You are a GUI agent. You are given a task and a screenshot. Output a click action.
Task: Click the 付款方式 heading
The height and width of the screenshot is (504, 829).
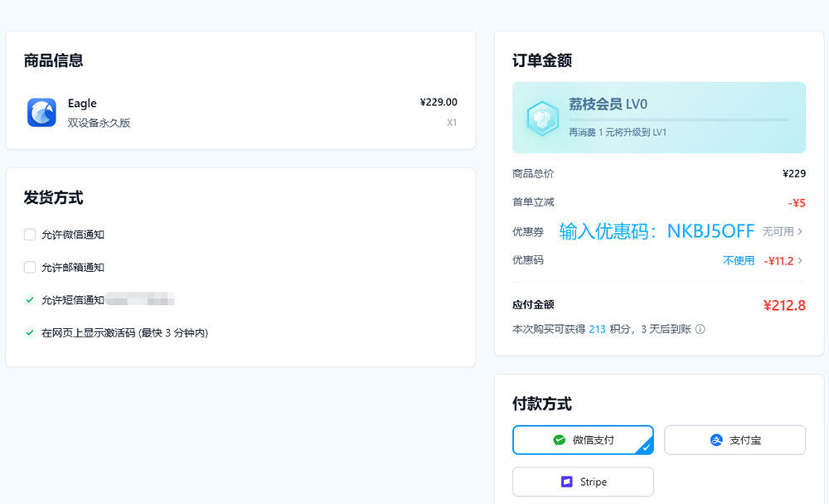tap(542, 404)
